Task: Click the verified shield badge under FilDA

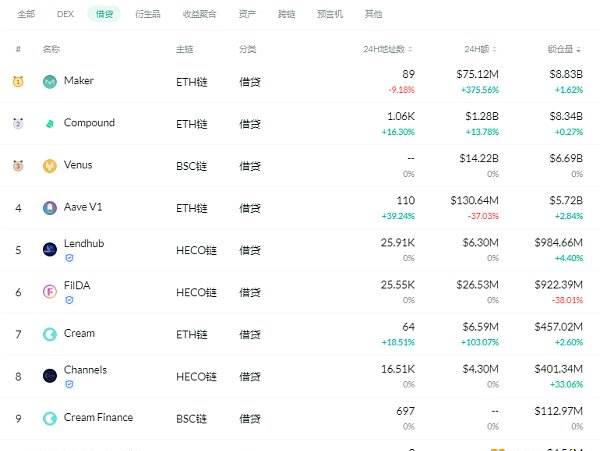Action: pos(69,300)
